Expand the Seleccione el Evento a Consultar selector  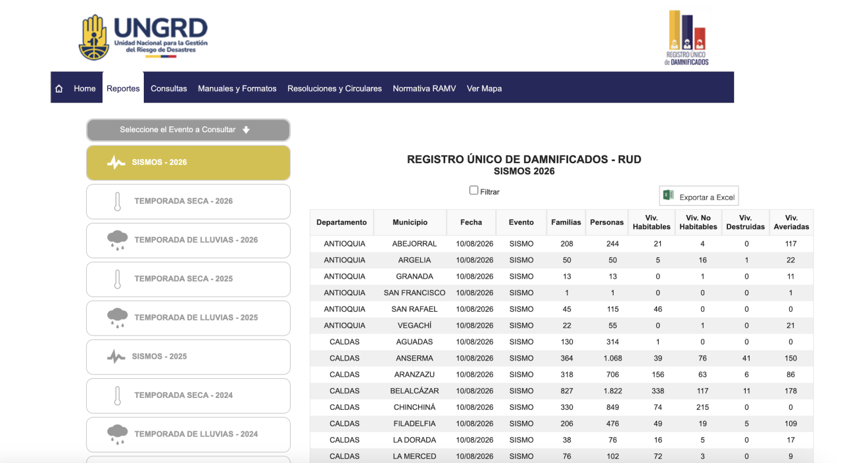tap(188, 130)
